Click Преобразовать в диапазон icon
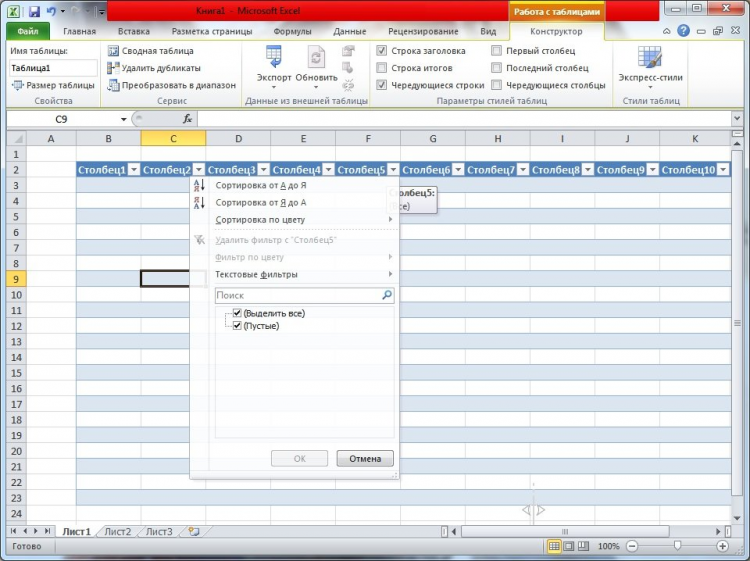 point(113,85)
